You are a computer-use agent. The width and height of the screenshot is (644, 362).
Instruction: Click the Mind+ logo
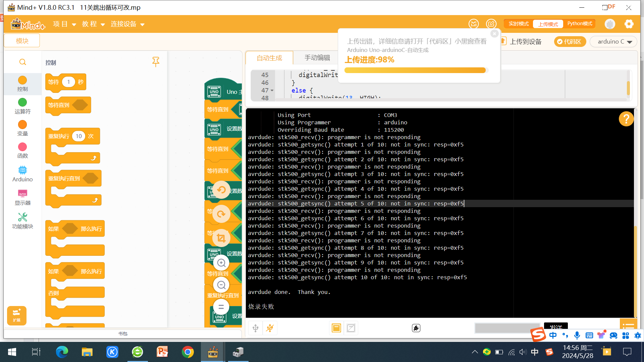click(x=28, y=24)
